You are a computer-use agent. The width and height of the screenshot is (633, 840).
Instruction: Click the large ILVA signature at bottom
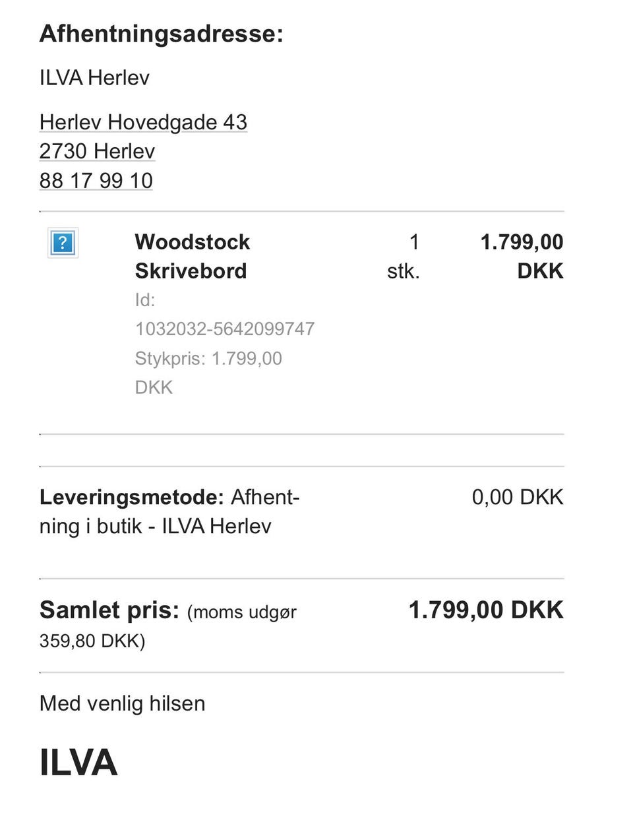point(78,762)
